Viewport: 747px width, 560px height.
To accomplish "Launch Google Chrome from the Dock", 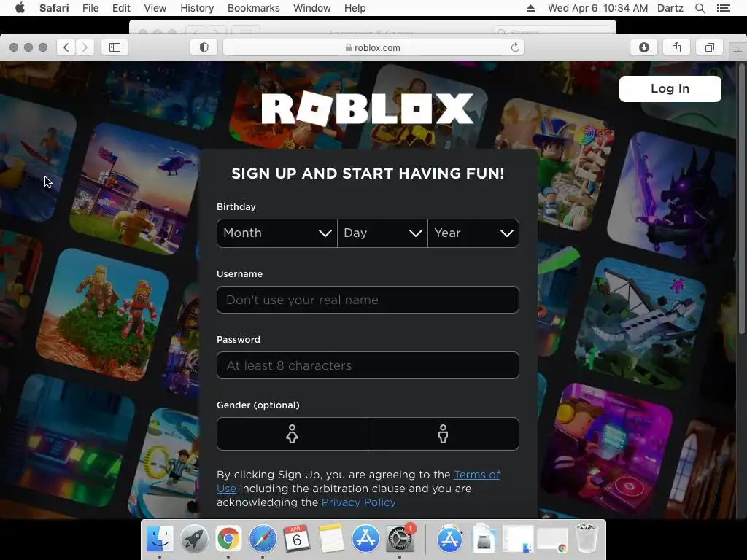I will 228,539.
